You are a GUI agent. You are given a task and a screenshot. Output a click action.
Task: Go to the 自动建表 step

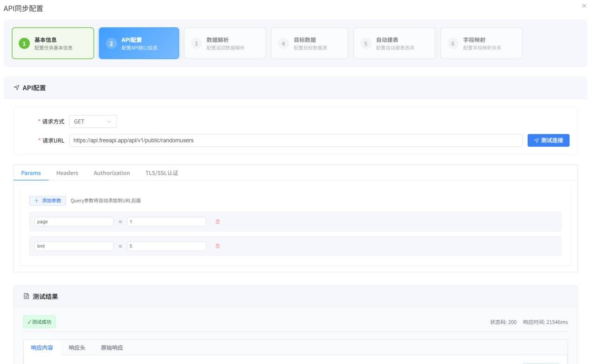point(394,43)
